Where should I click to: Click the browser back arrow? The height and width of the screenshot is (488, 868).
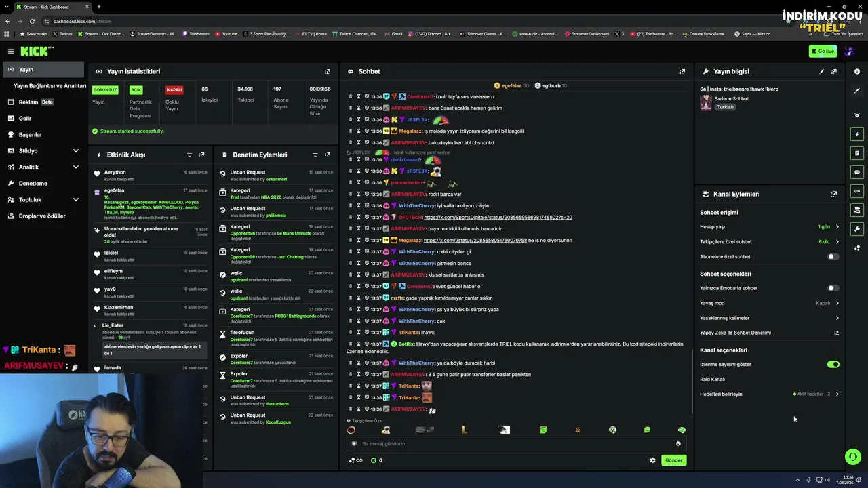(8, 21)
